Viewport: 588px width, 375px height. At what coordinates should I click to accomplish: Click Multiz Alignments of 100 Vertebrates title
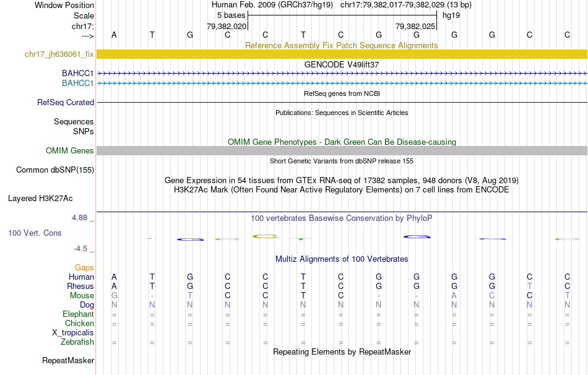pyautogui.click(x=342, y=259)
